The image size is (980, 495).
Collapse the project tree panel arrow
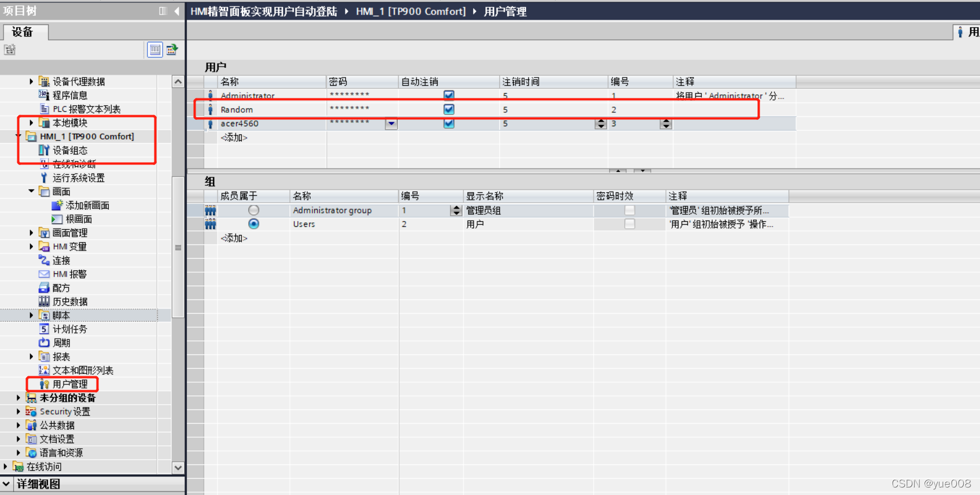point(177,11)
